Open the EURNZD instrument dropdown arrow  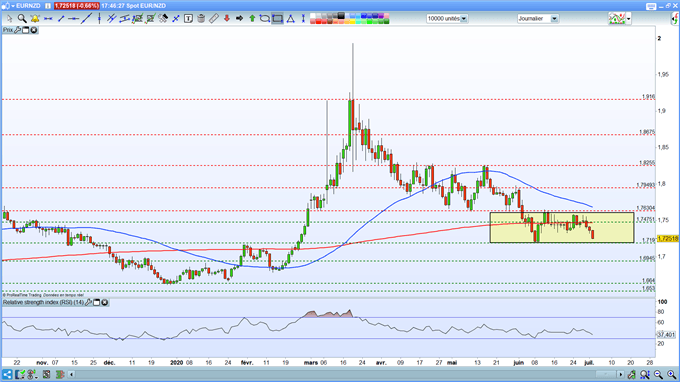[x=13, y=6]
